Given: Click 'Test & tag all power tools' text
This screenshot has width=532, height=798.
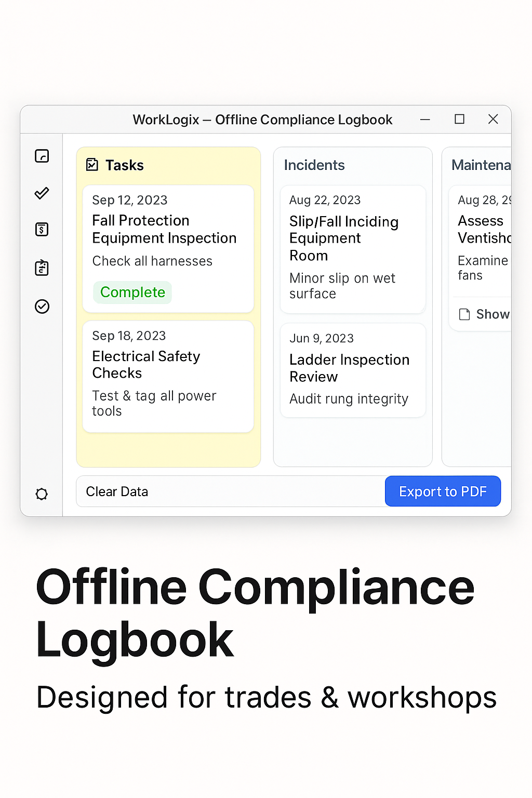Looking at the screenshot, I should pos(154,403).
